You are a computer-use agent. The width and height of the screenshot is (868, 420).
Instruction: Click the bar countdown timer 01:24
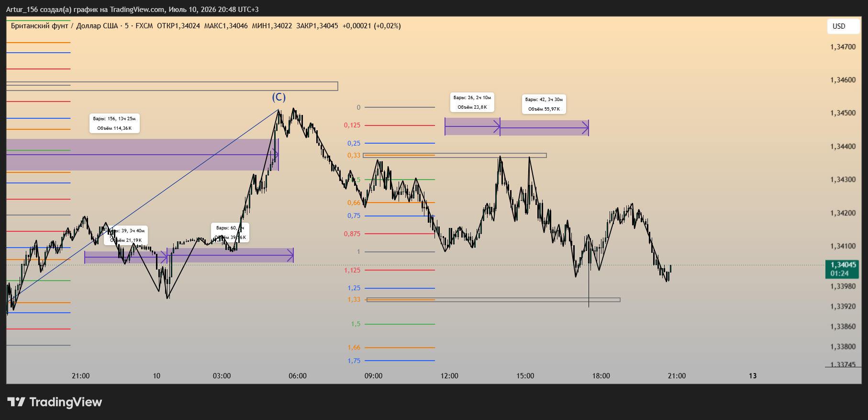point(839,273)
